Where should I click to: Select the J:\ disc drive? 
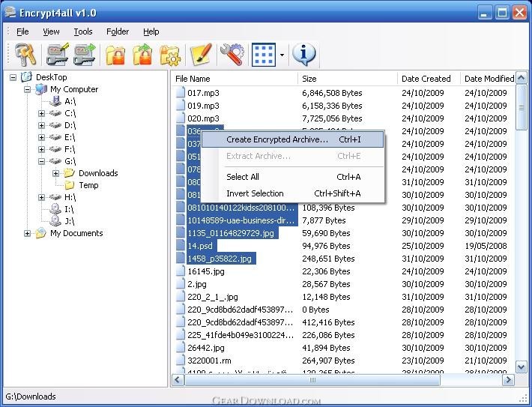coord(69,221)
